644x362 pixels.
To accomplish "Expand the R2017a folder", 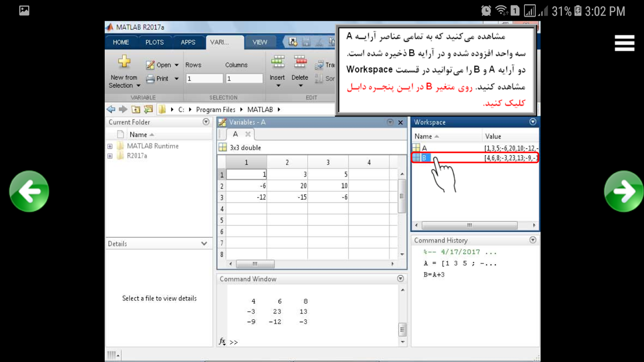I will point(110,156).
